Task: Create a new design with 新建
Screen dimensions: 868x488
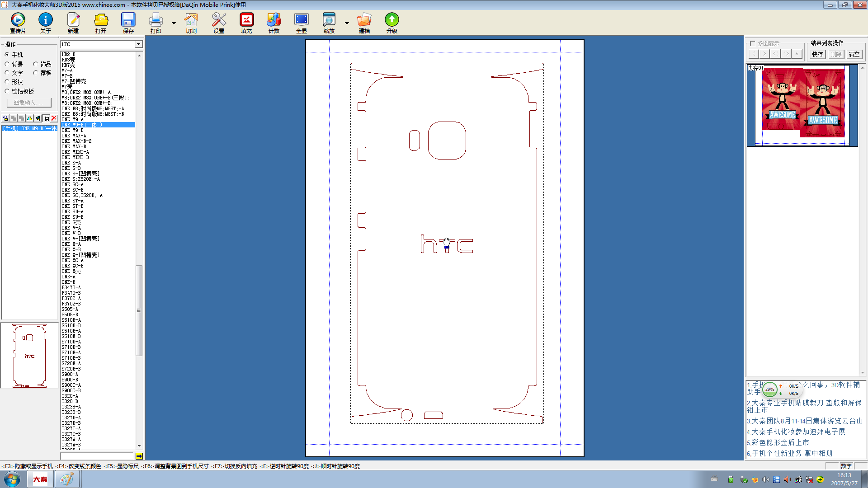Action: pos(73,23)
